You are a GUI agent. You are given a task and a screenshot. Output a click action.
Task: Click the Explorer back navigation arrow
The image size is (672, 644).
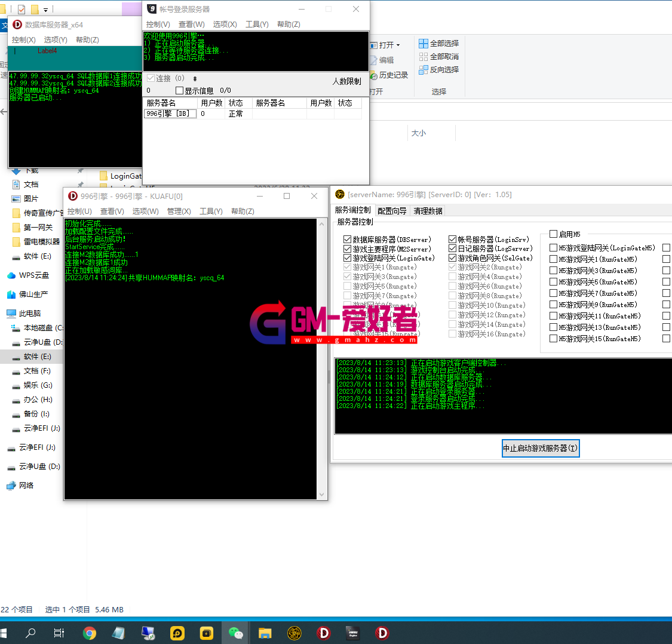[x=4, y=112]
